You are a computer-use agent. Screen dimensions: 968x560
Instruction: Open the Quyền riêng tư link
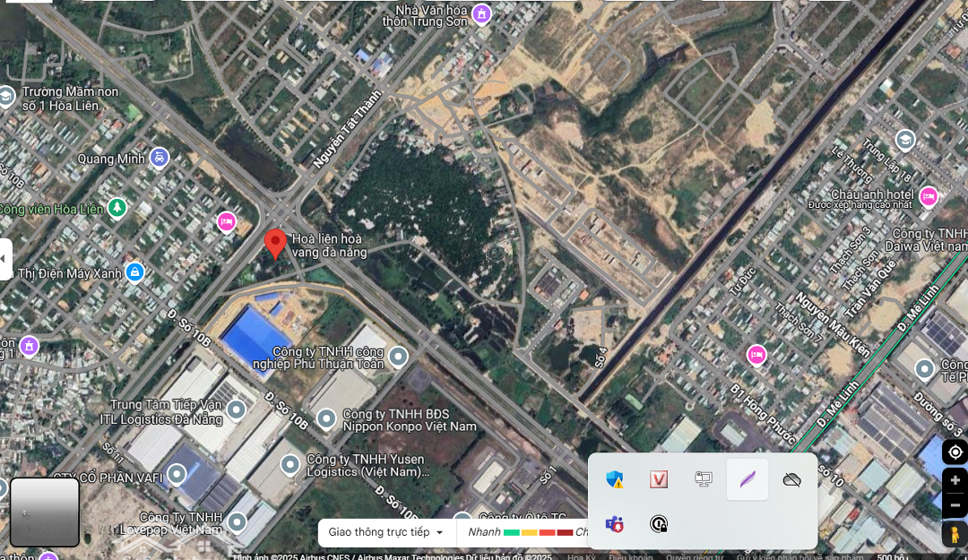point(695,556)
